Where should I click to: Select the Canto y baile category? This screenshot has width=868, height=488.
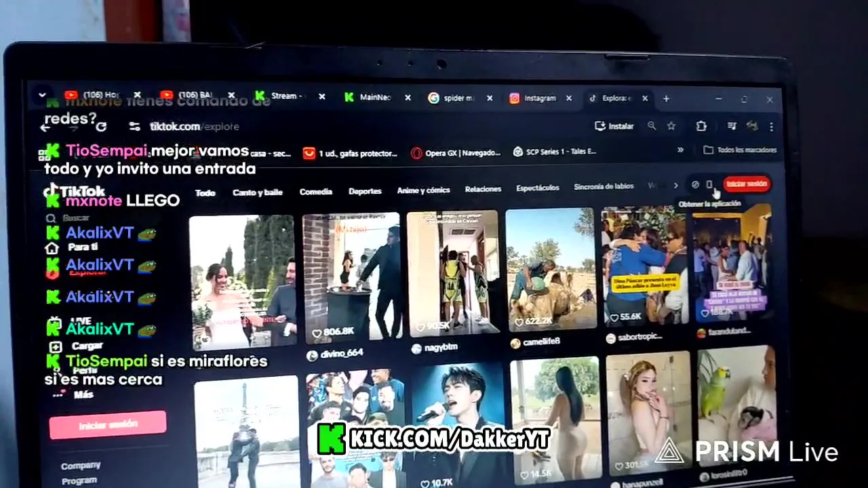point(258,192)
